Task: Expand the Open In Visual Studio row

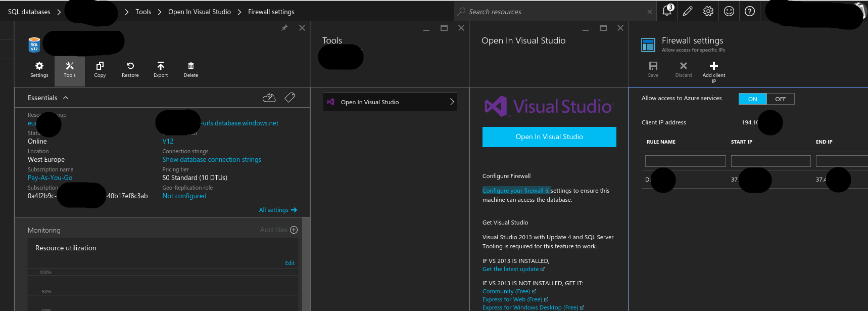Action: point(390,102)
